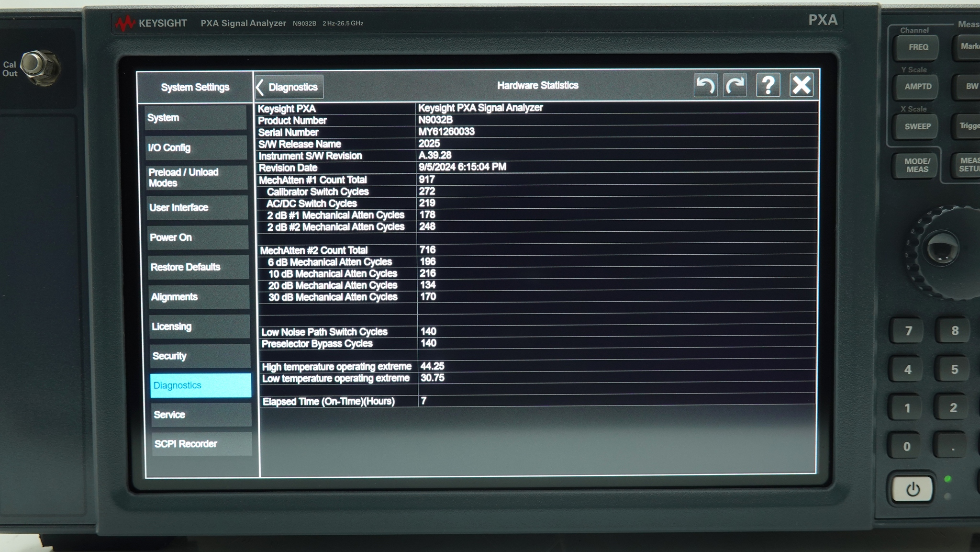Click 2 dB #2 Mechanical Atten Cycles value 248
Screen dimensions: 980x552
point(427,226)
